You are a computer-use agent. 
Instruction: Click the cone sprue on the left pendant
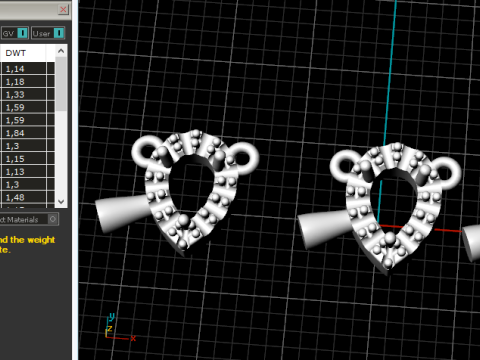click(x=122, y=213)
